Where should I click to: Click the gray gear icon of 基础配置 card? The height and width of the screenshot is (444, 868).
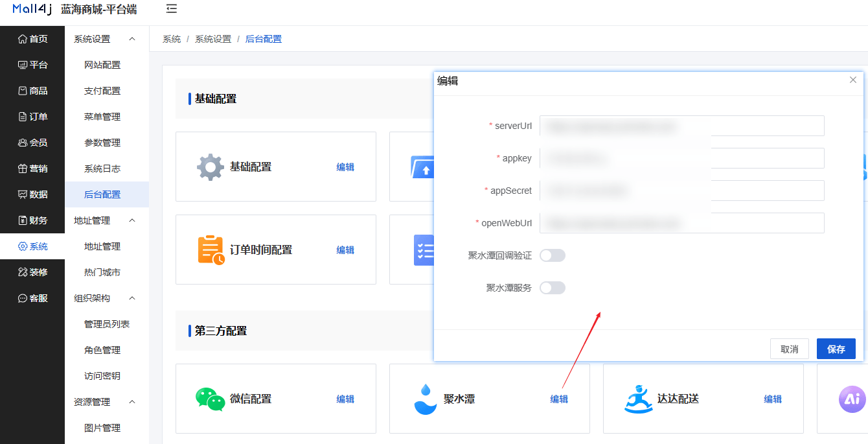[211, 167]
